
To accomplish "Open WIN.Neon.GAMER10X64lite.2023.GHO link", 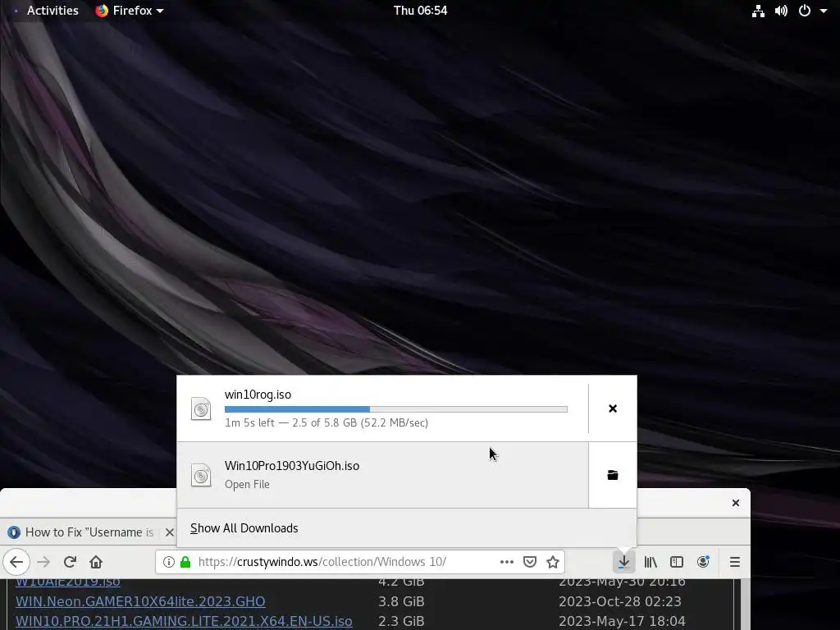I will [x=140, y=601].
